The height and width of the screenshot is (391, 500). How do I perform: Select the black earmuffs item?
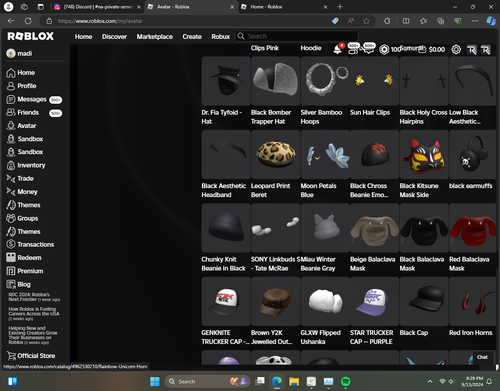[473, 154]
